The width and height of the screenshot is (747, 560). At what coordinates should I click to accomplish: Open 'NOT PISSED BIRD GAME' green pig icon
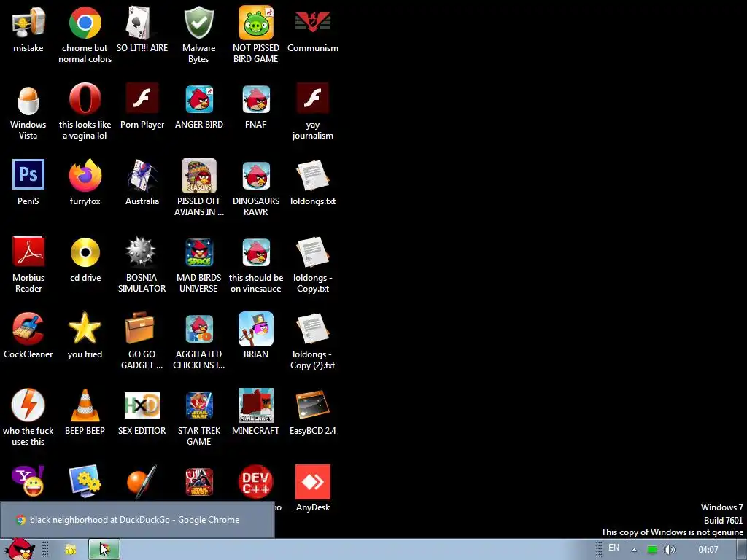pyautogui.click(x=256, y=23)
